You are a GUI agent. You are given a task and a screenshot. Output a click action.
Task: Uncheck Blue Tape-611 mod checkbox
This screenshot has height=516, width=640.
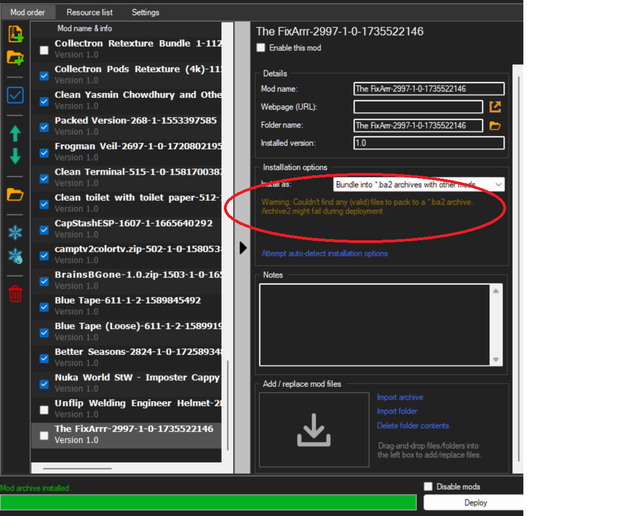coord(44,307)
